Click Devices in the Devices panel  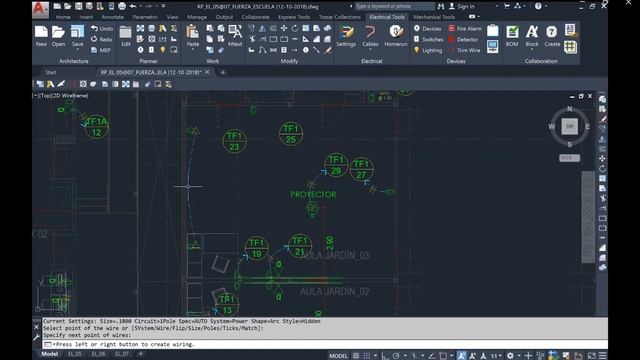point(427,29)
